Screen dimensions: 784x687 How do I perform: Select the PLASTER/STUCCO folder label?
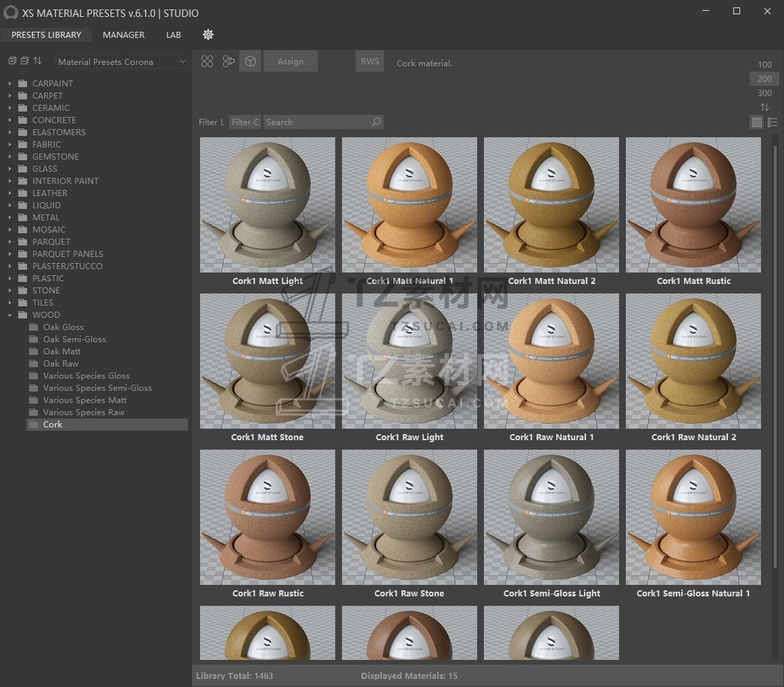point(68,266)
